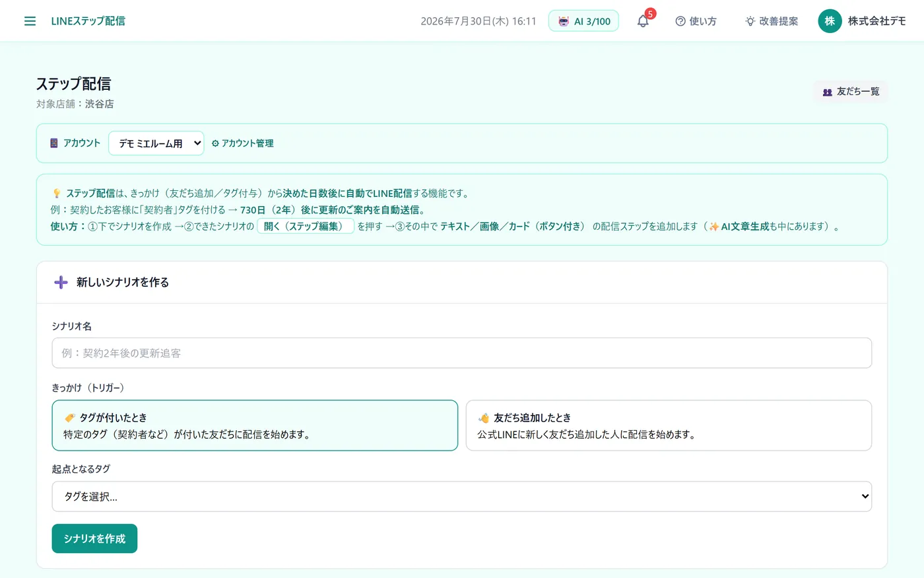This screenshot has width=924, height=578.
Task: Click the lightbulb icon in the info box
Action: click(57, 194)
